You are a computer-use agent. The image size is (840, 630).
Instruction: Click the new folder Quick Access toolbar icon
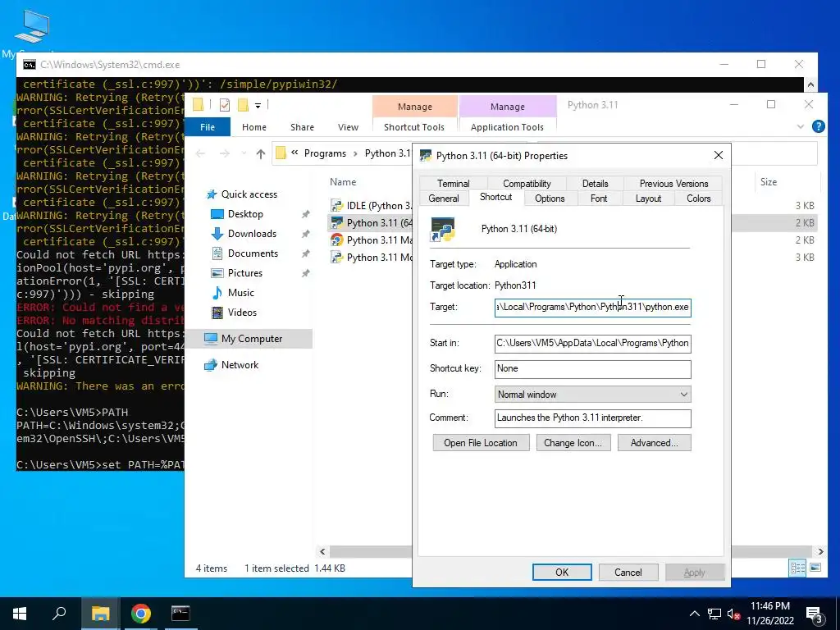(243, 105)
